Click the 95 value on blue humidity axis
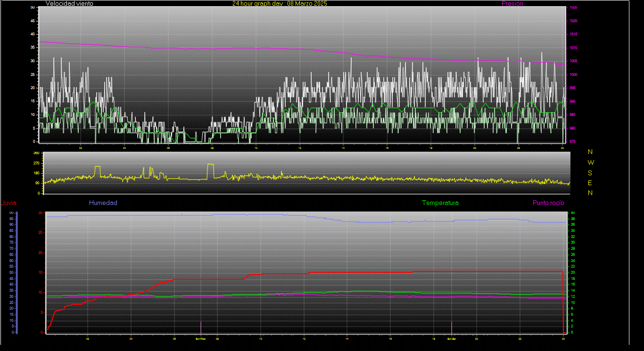The height and width of the screenshot is (351, 644). coord(11,219)
